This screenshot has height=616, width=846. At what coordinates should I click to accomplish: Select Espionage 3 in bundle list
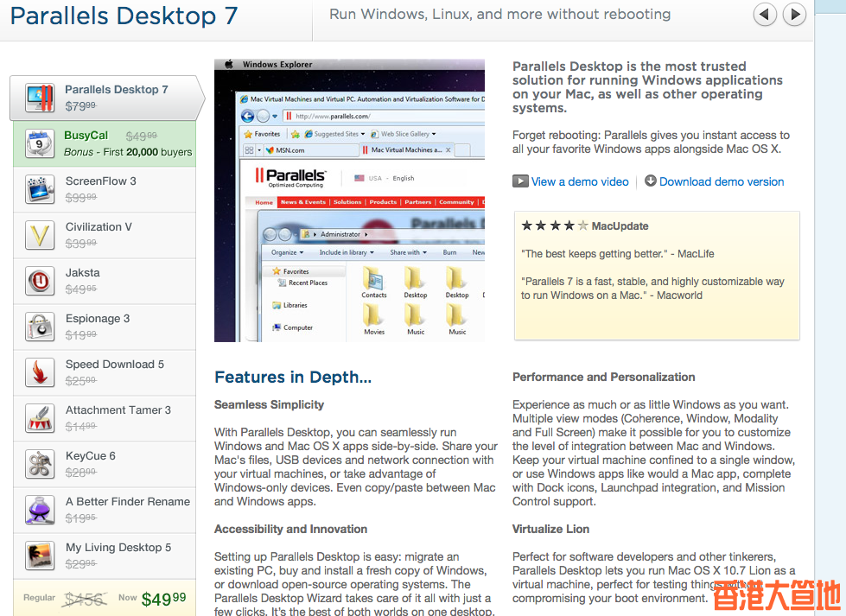(x=105, y=327)
